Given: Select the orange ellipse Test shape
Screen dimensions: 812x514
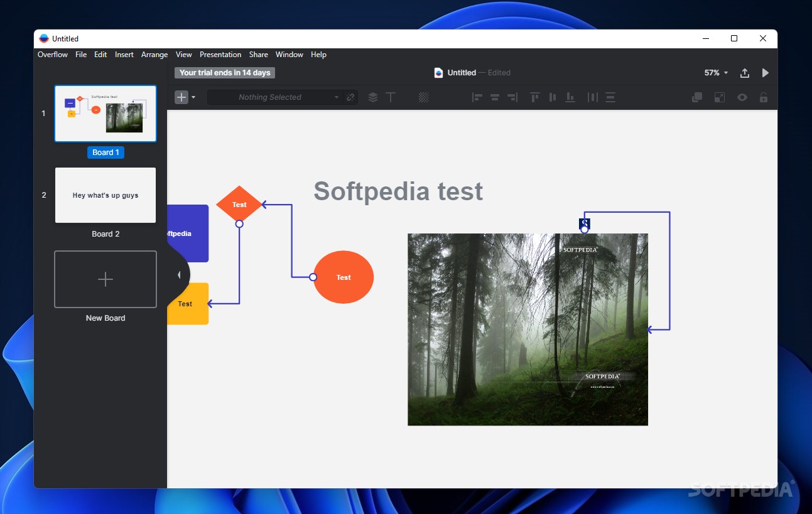Looking at the screenshot, I should tap(344, 277).
